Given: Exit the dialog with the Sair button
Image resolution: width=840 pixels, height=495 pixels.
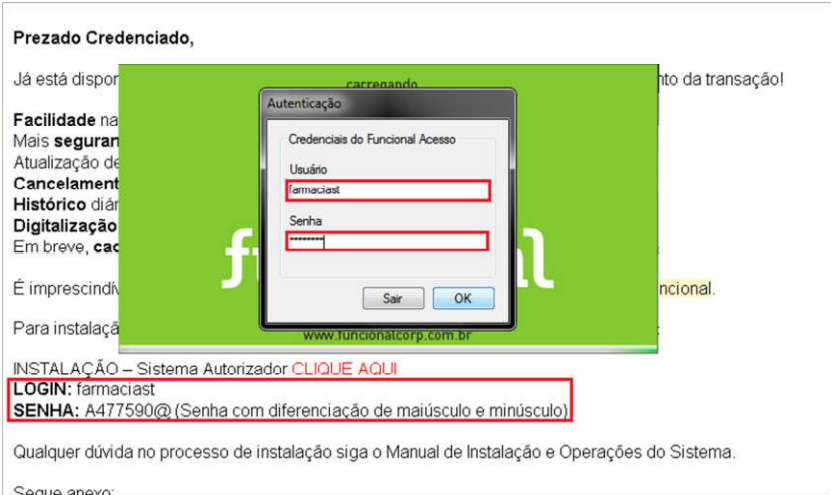Looking at the screenshot, I should pos(393,298).
